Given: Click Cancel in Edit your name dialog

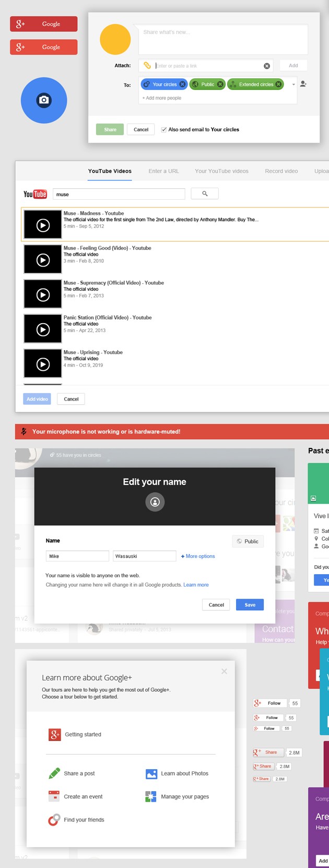Looking at the screenshot, I should pyautogui.click(x=216, y=605).
